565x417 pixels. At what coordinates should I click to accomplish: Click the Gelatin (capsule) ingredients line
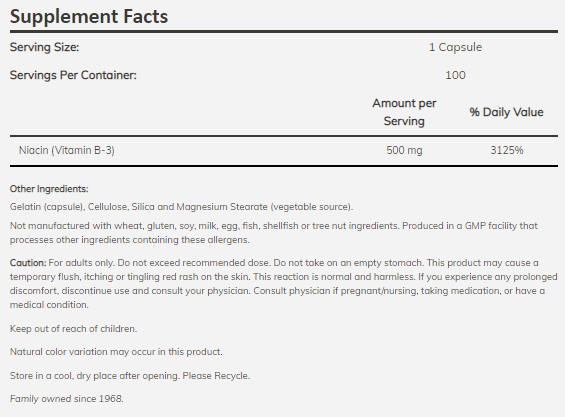coord(181,207)
